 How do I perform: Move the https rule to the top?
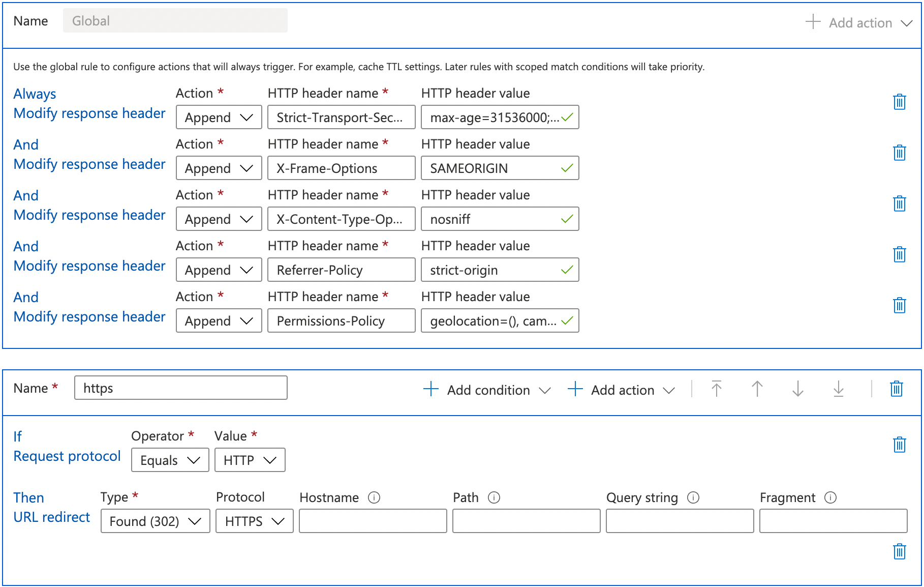tap(717, 389)
